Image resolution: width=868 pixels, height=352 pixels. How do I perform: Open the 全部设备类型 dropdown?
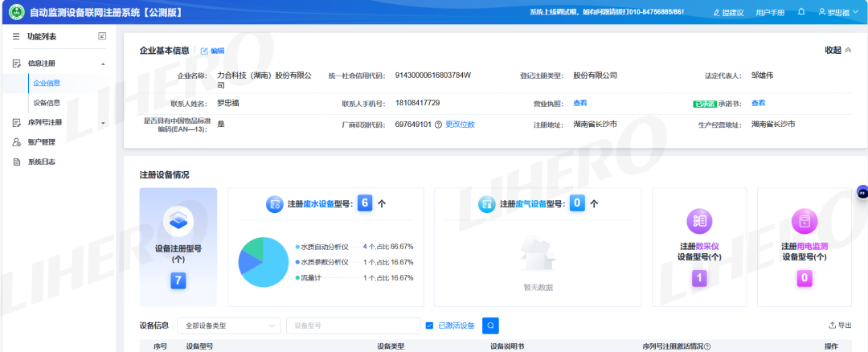pyautogui.click(x=228, y=325)
